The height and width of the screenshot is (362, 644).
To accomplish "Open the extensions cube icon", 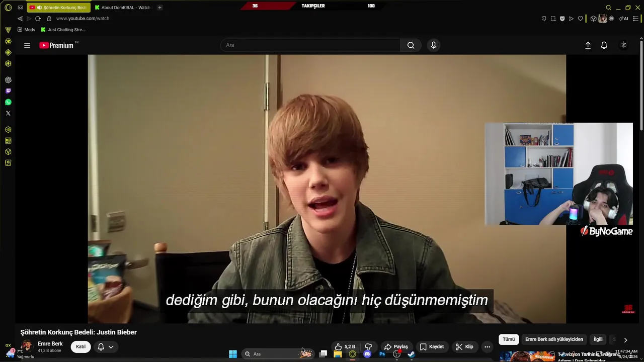I will click(x=593, y=19).
